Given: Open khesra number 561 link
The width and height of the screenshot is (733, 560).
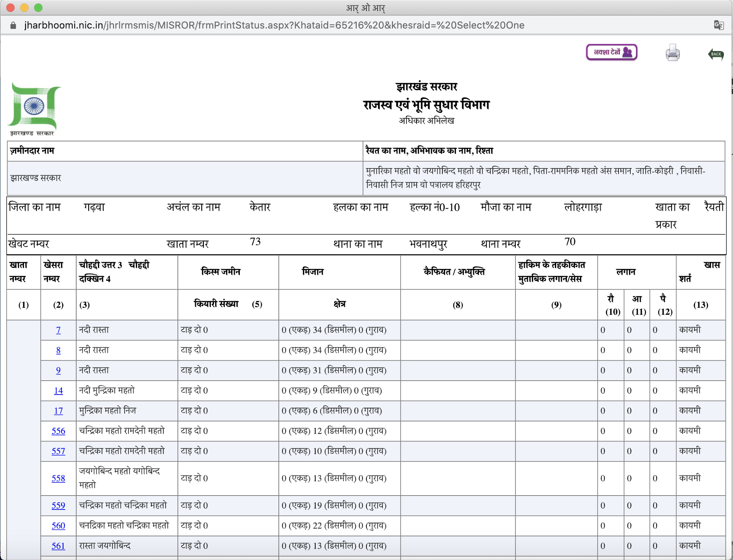Looking at the screenshot, I should coord(58,546).
